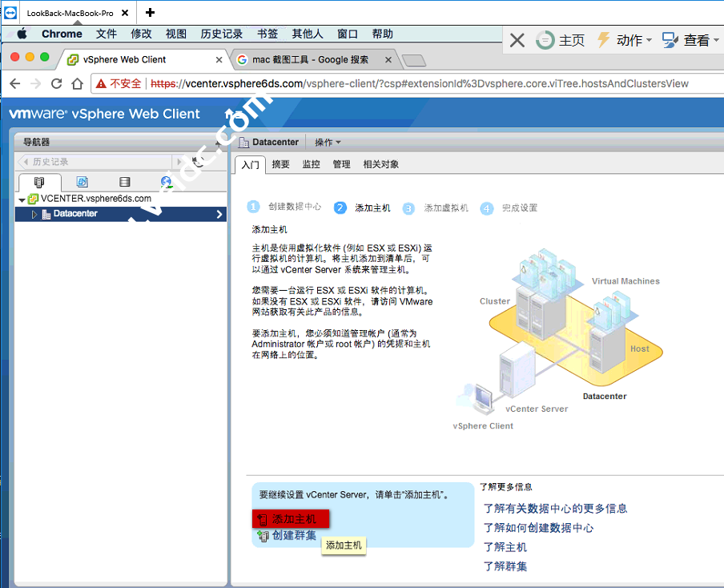Expand the Datacenter tree node
The height and width of the screenshot is (588, 724).
(34, 215)
